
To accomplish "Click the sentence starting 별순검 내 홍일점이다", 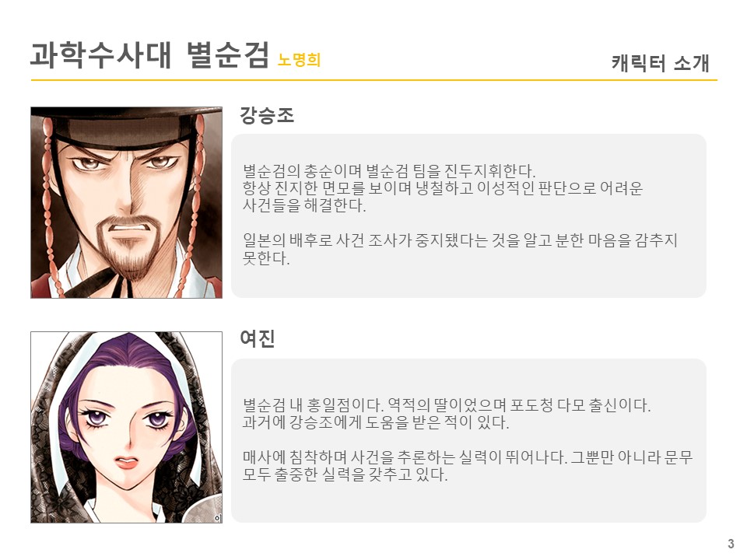I will (313, 405).
